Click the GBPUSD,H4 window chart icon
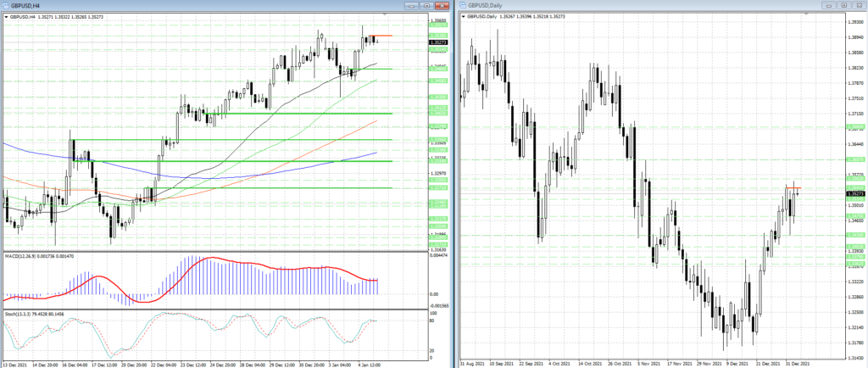Screen dimensions: 868x368 click(x=4, y=6)
